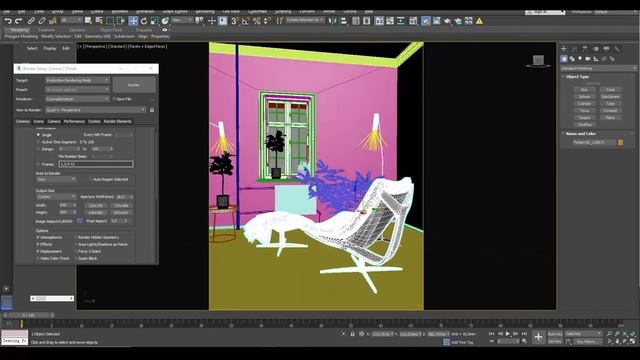This screenshot has width=640, height=360.
Task: Select the Link tool icon
Action: pyautogui.click(x=31, y=21)
